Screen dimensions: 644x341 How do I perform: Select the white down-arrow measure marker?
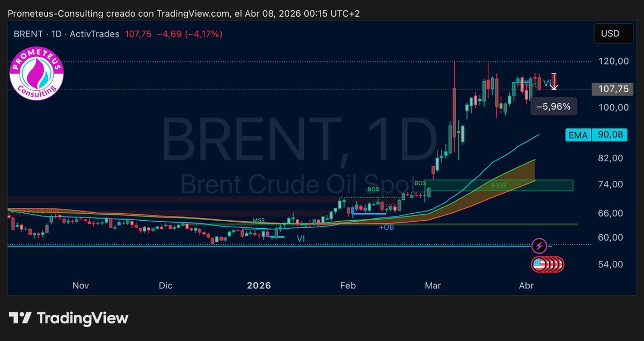coord(554,81)
